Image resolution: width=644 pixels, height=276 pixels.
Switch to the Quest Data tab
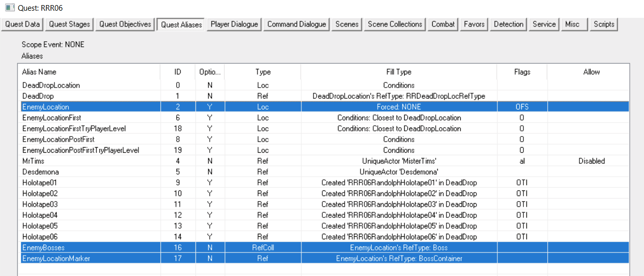(22, 24)
